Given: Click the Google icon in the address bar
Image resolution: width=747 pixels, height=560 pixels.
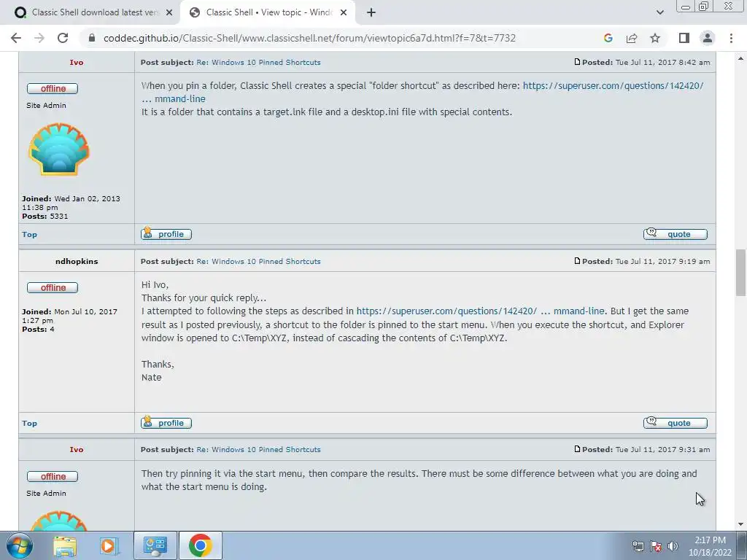Looking at the screenshot, I should (x=608, y=38).
